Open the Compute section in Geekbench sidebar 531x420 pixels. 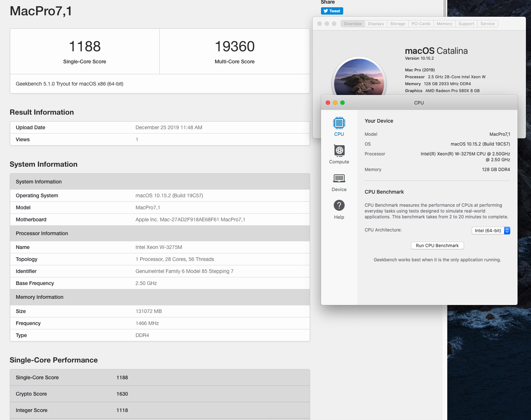[x=339, y=154]
